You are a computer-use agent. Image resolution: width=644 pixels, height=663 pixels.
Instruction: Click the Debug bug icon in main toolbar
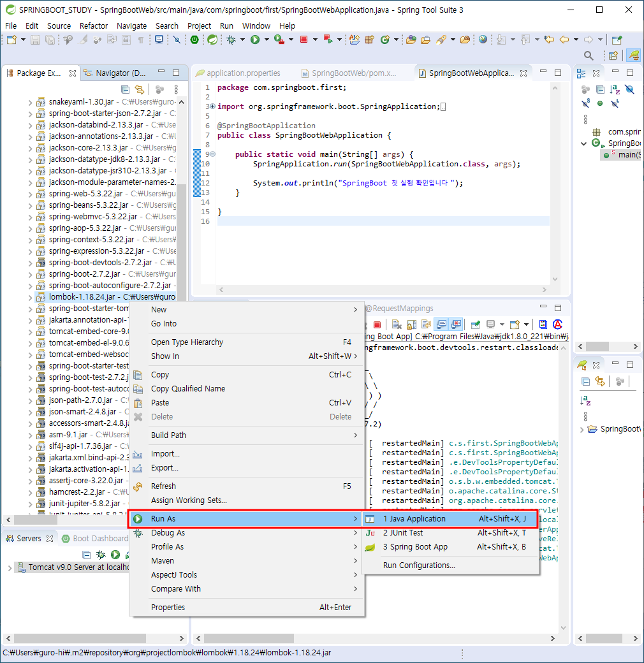[231, 40]
